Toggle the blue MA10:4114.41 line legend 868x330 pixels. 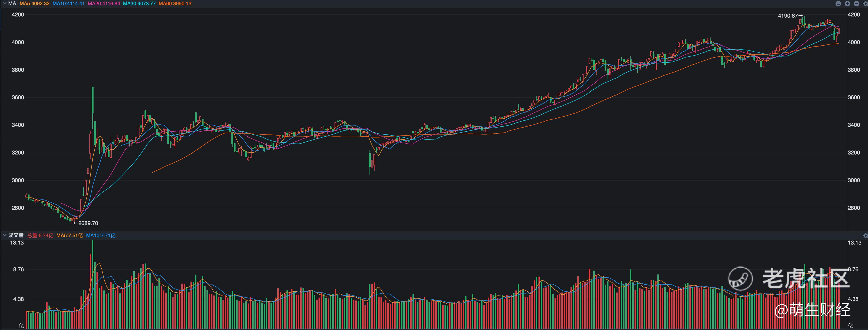point(68,3)
